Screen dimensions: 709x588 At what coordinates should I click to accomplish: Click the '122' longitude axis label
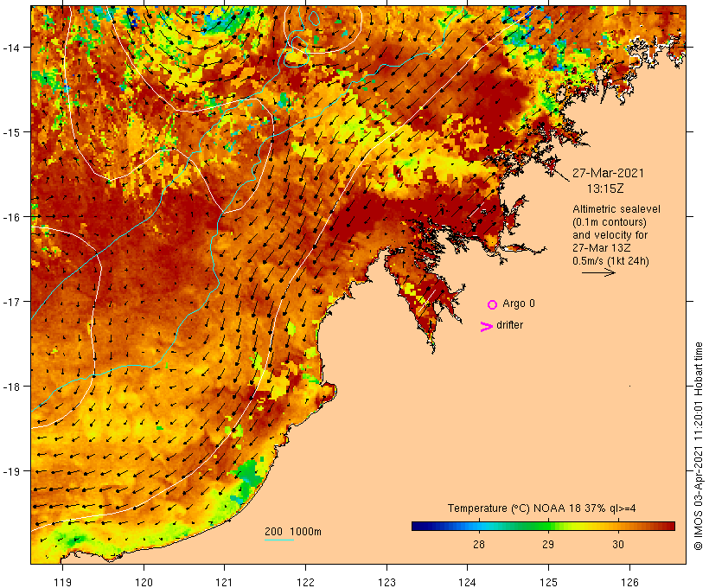tap(306, 582)
